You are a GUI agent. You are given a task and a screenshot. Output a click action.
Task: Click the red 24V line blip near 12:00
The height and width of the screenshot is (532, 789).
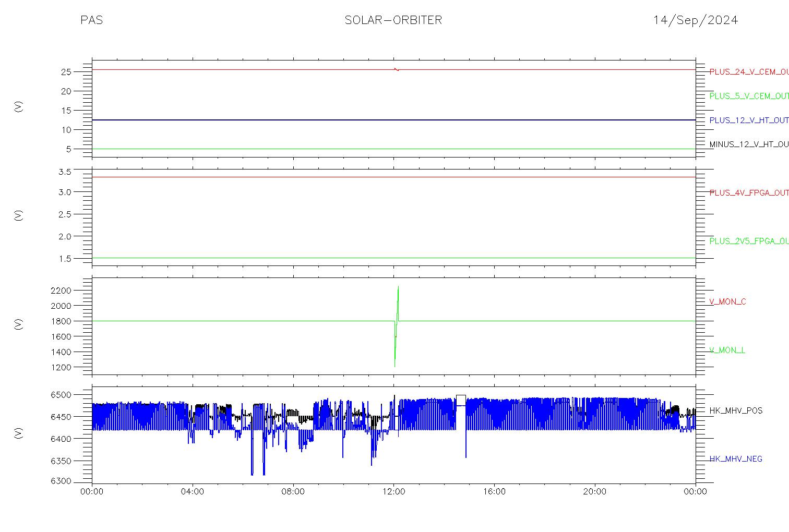pos(397,69)
